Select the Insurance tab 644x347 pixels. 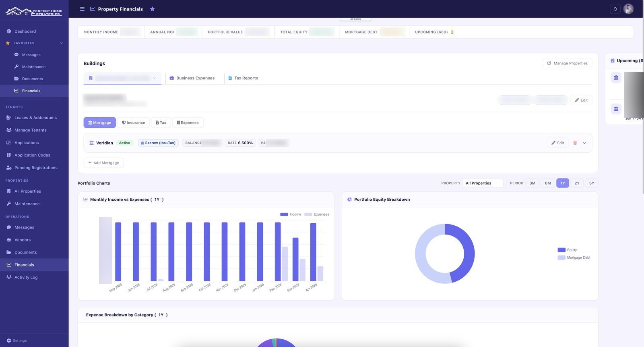pyautogui.click(x=134, y=123)
